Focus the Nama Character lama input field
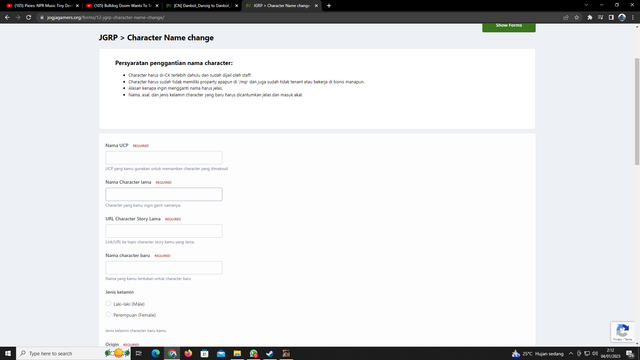This screenshot has width=640, height=360. coord(164,194)
